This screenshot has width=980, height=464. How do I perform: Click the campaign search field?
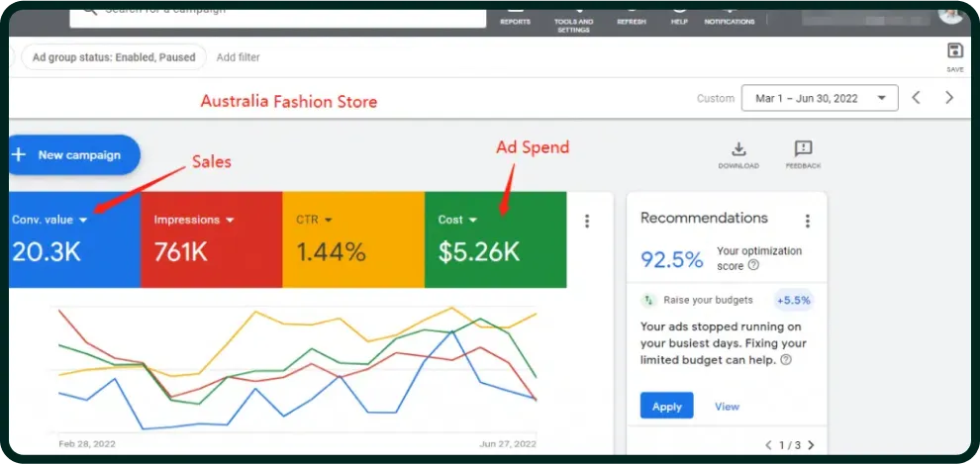(277, 16)
